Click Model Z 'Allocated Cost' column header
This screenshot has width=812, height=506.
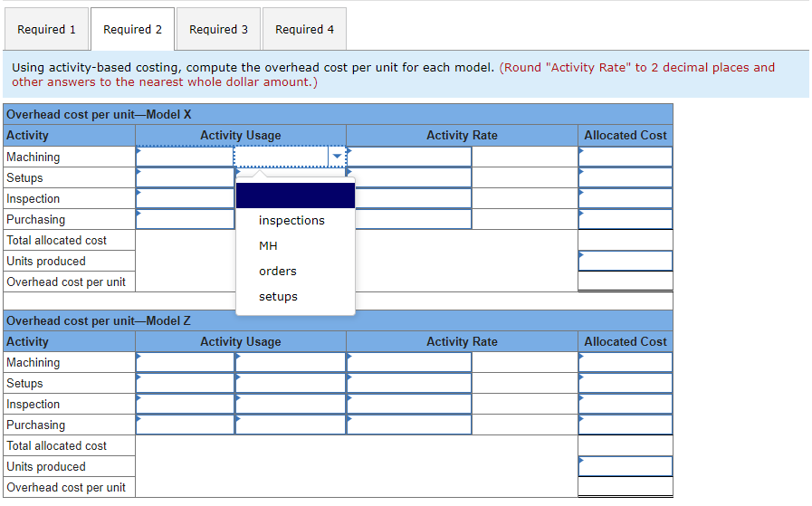tap(626, 342)
